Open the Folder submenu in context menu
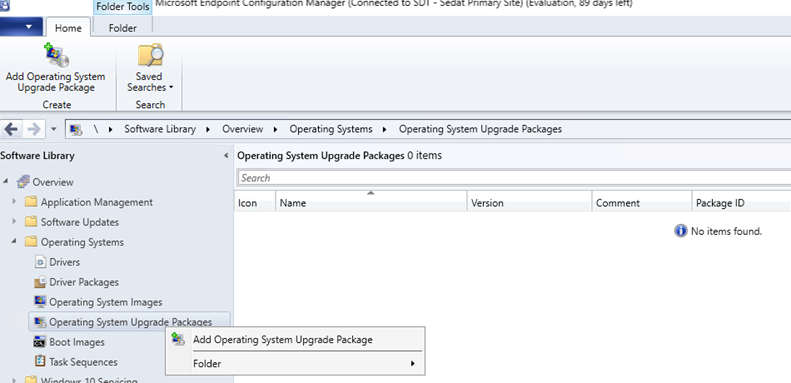Image resolution: width=791 pixels, height=383 pixels. tap(295, 363)
